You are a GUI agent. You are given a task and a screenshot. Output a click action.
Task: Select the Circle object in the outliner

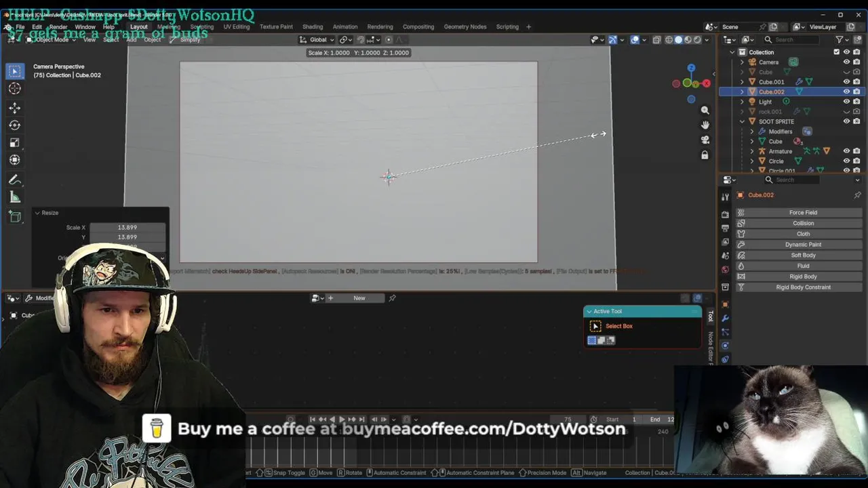(776, 161)
